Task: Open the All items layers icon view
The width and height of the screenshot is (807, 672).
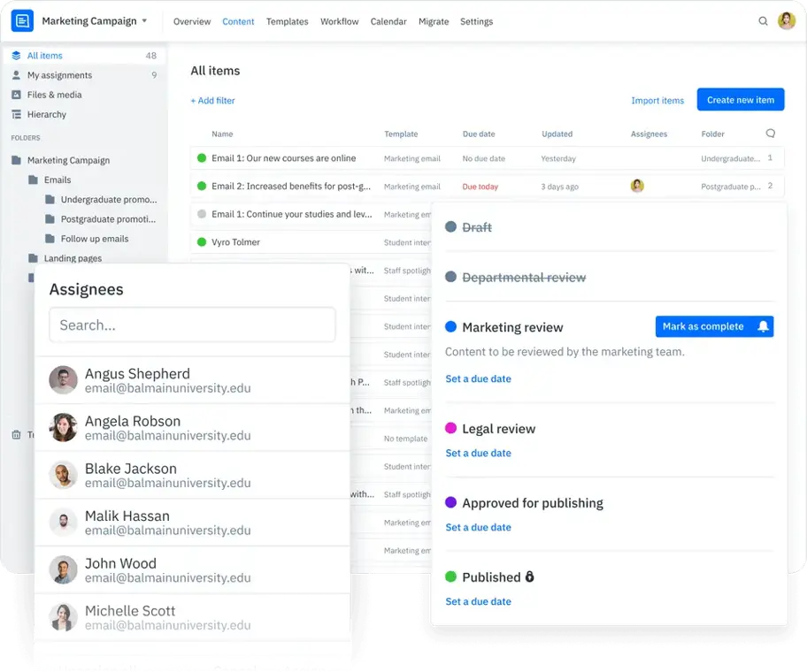Action: tap(16, 55)
